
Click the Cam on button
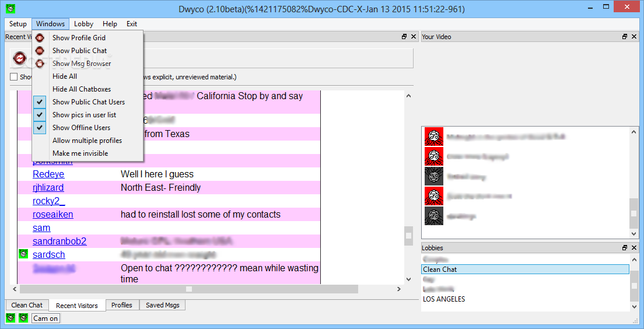click(45, 318)
